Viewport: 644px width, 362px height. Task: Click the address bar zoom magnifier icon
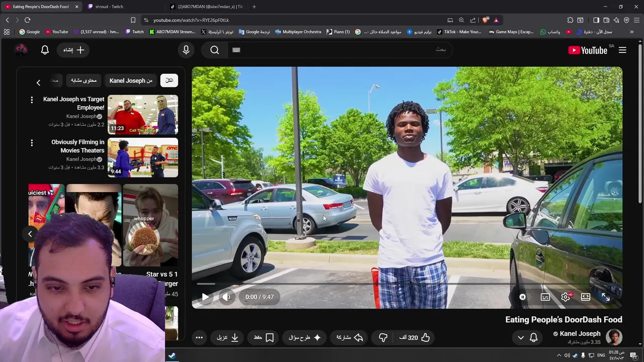tap(461, 20)
